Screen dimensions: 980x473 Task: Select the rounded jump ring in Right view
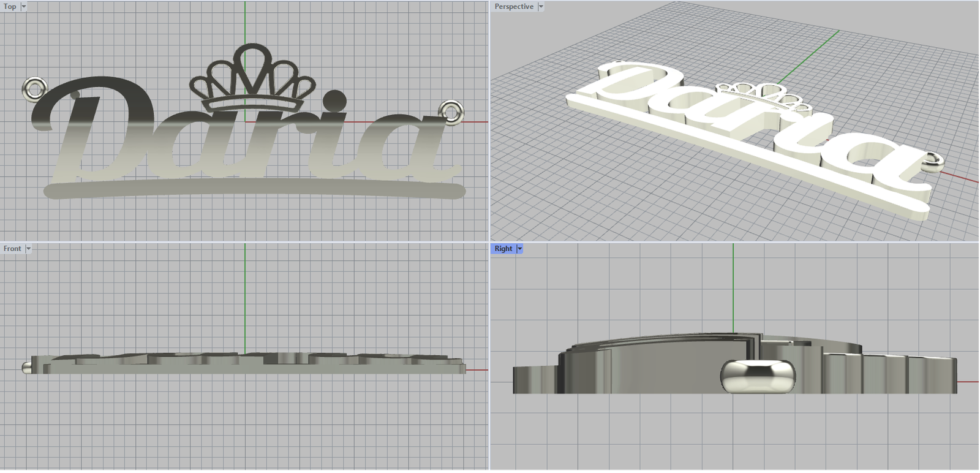758,376
